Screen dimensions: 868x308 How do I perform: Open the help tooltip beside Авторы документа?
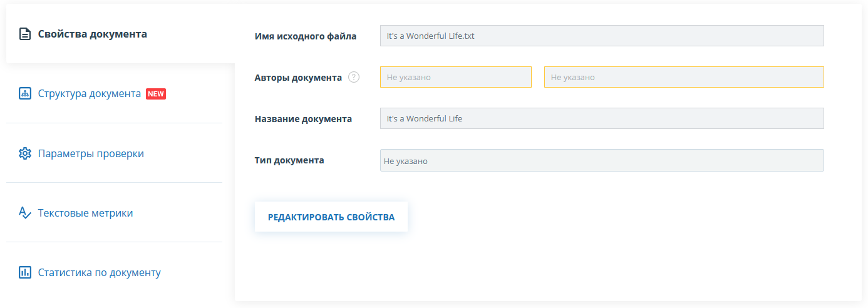coord(354,78)
